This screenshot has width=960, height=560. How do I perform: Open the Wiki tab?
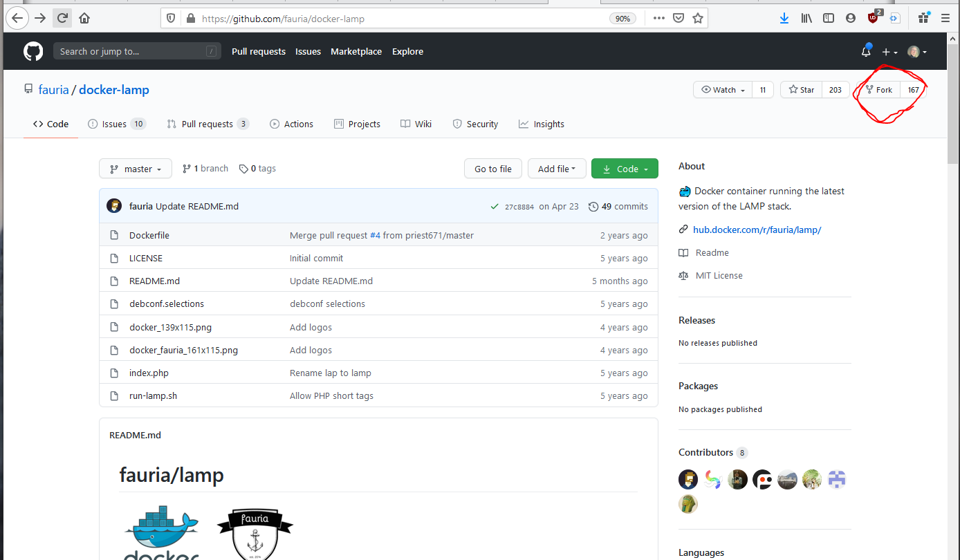[416, 124]
